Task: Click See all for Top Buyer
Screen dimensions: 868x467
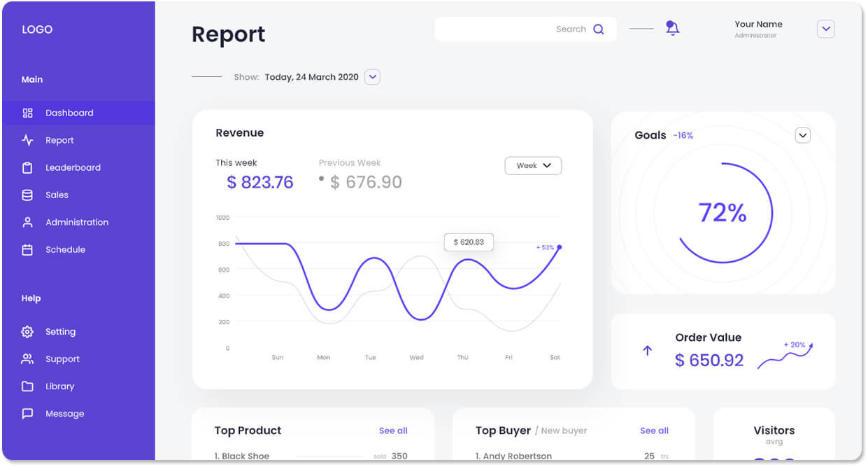Action: pos(654,431)
